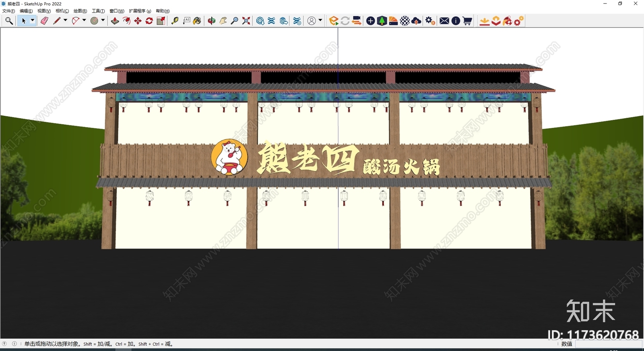The image size is (644, 351).
Task: Open the 文件(F) menu
Action: click(x=8, y=11)
